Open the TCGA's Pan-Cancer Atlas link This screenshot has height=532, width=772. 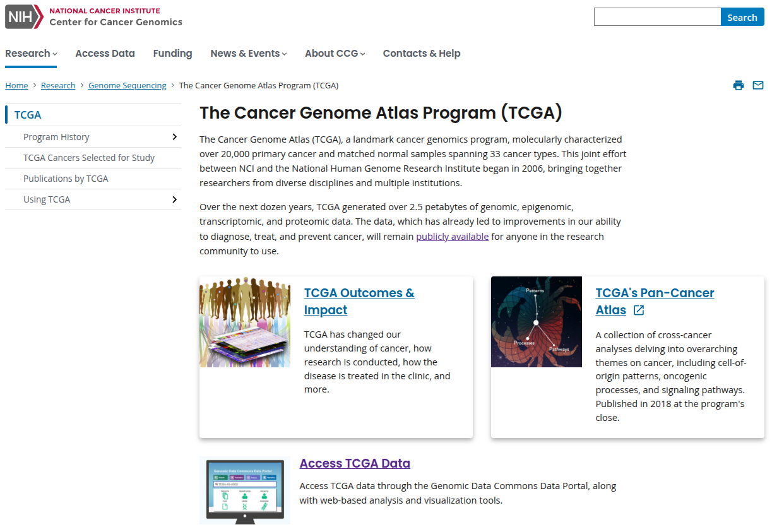[655, 302]
